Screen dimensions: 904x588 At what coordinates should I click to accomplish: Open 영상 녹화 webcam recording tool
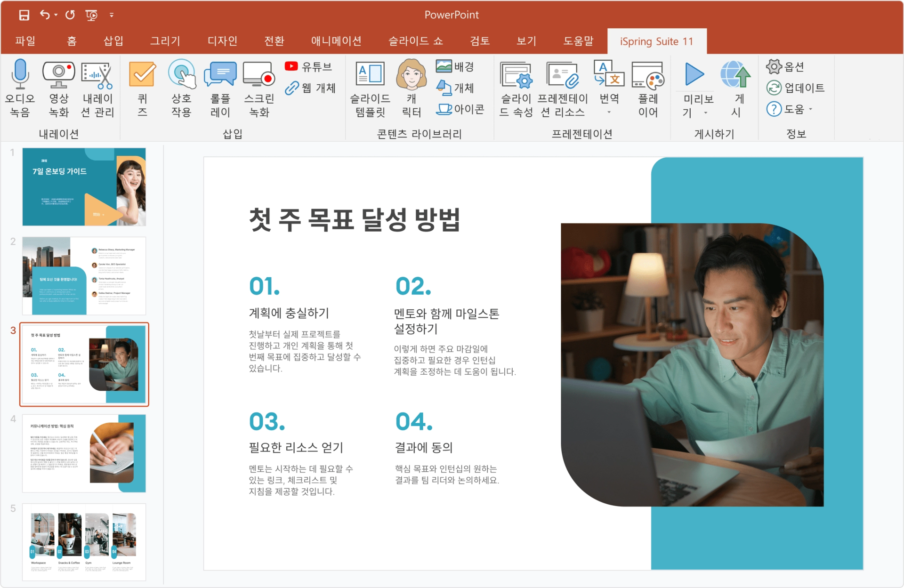[58, 74]
